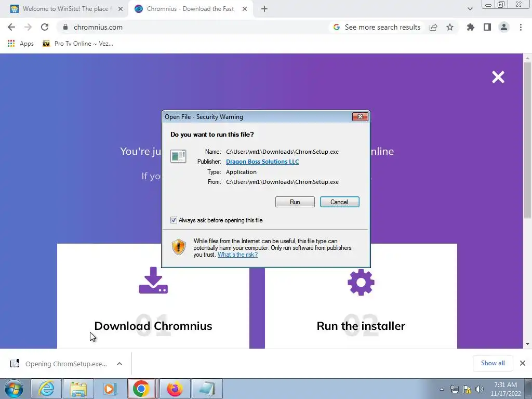Open Pro Tv Online bookmark
This screenshot has width=532, height=399.
(x=78, y=44)
